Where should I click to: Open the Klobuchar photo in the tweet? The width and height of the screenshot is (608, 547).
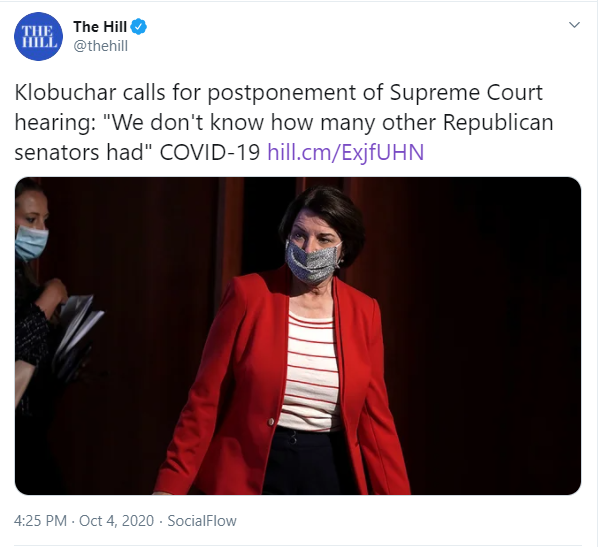tap(298, 336)
